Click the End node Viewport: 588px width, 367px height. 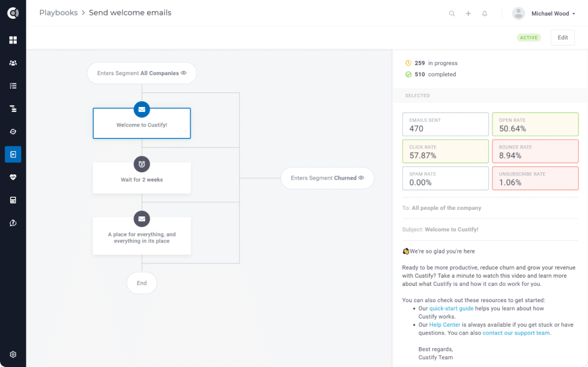(142, 283)
